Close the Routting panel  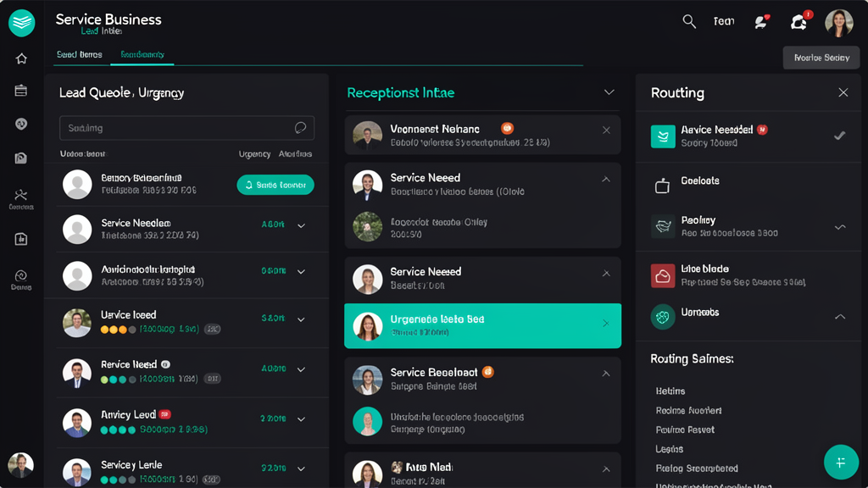click(843, 92)
